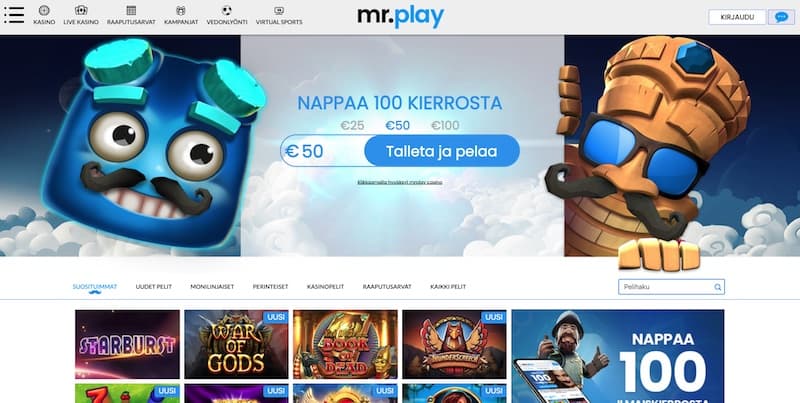Click the Talleta ja pelaa button
The image size is (800, 403).
coord(442,151)
